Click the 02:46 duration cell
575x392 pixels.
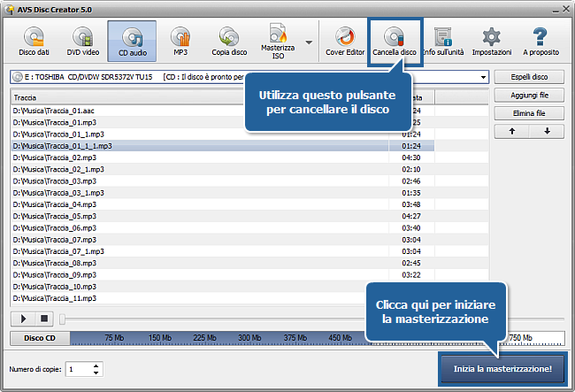point(411,181)
